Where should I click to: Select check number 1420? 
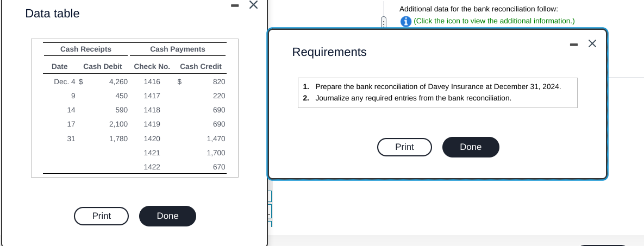(x=152, y=139)
